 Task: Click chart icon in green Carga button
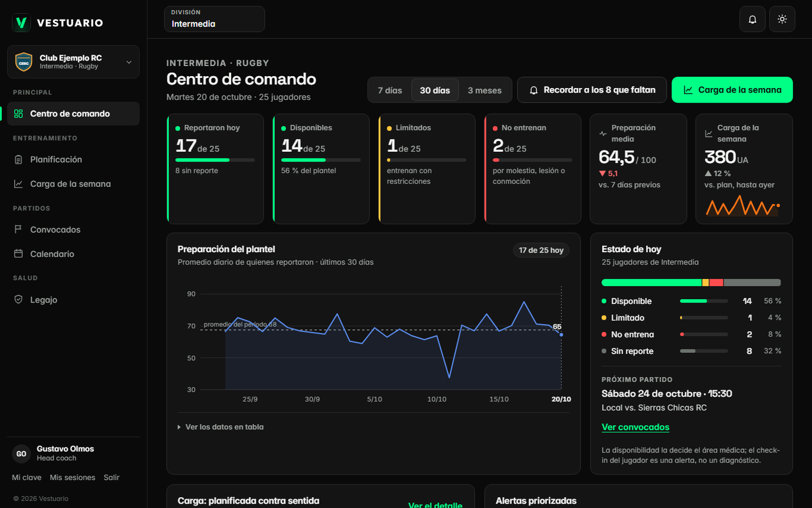coord(688,90)
